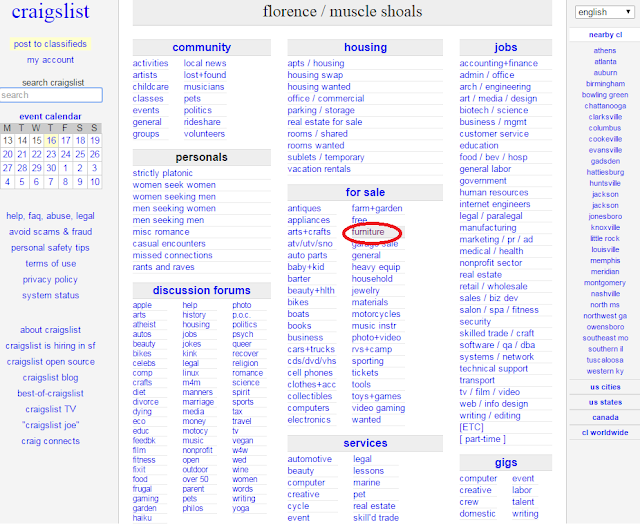Image resolution: width=640 pixels, height=527 pixels.
Task: Open the linux discussion forum
Action: 191,373
